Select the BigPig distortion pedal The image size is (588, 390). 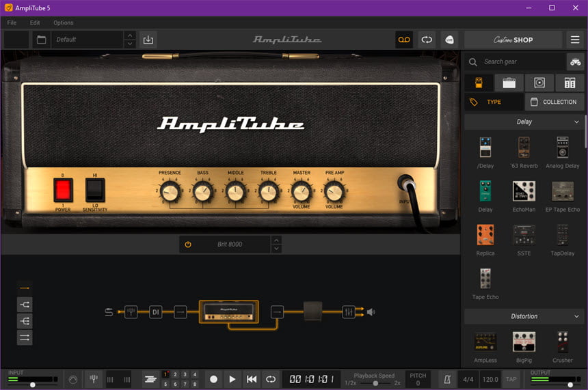point(524,342)
